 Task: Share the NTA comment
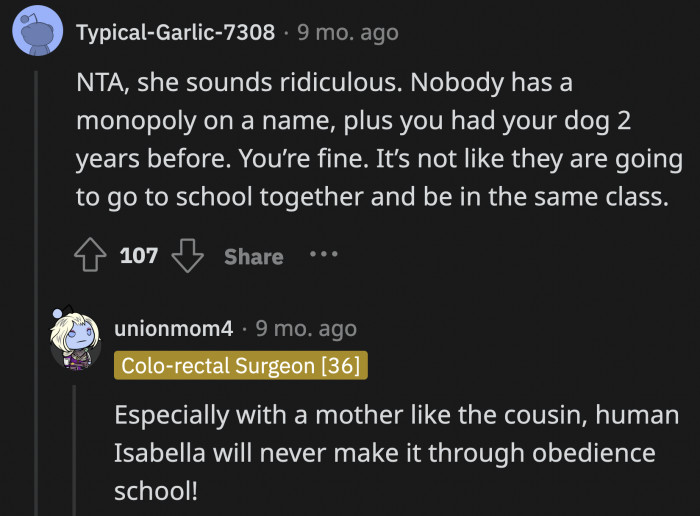[253, 256]
